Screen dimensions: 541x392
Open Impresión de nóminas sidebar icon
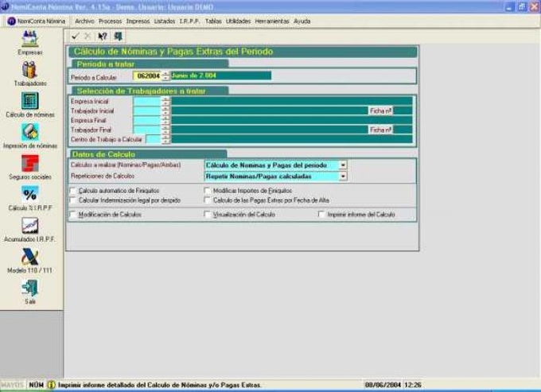point(30,132)
